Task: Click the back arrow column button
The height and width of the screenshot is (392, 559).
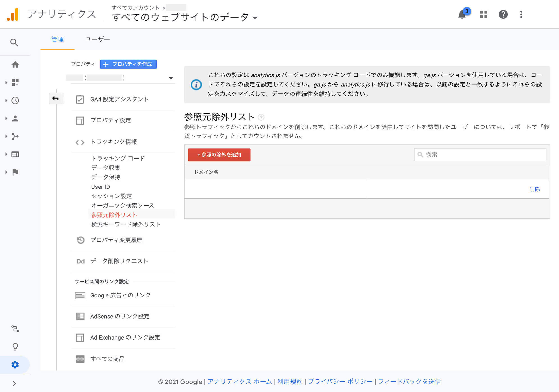Action: pos(56,99)
